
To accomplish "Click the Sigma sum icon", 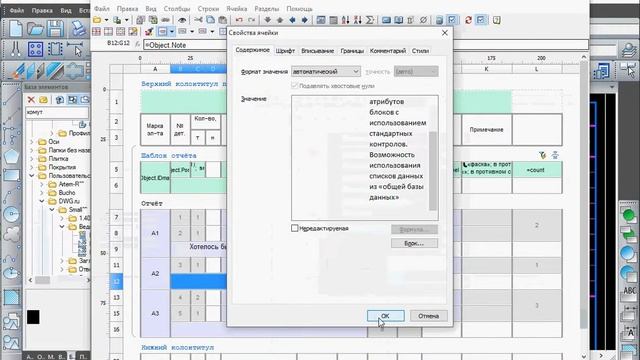I will [370, 20].
